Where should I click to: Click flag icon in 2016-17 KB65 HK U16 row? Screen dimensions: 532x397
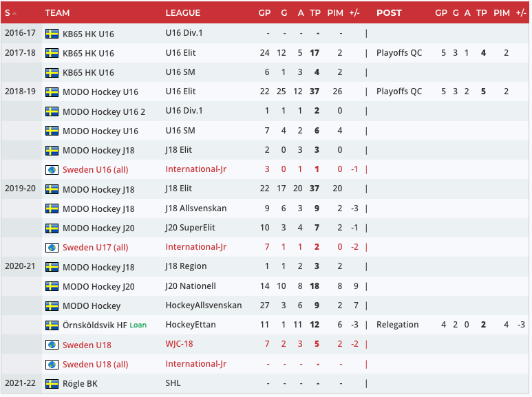(52, 33)
